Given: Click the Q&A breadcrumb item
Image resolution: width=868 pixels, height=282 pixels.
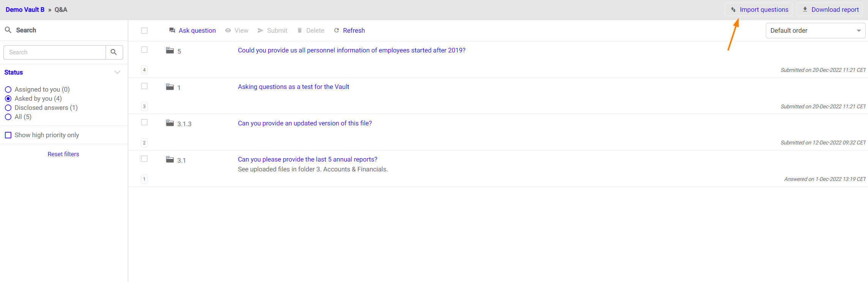Looking at the screenshot, I should [x=61, y=10].
